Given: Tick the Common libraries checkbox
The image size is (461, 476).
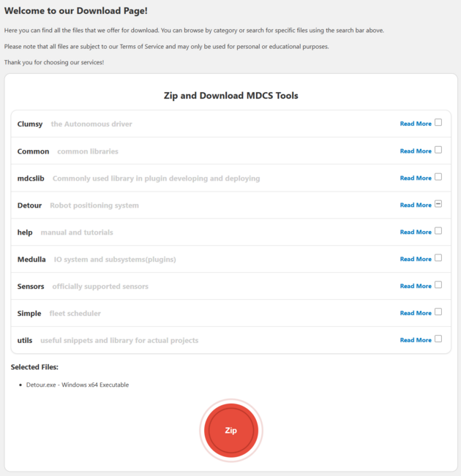Looking at the screenshot, I should pos(438,150).
